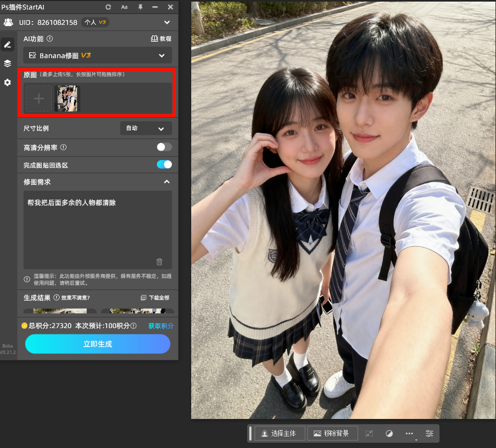Open settings gear in plugin sidebar

tap(7, 82)
